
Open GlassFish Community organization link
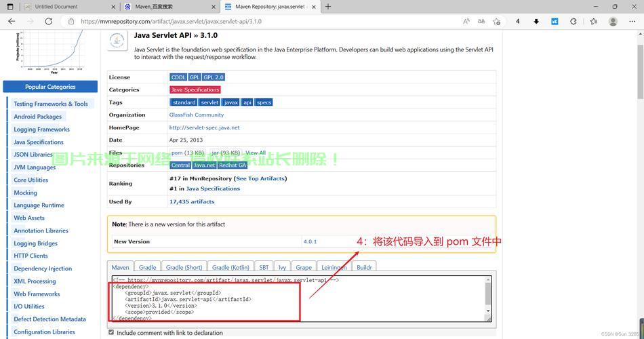tap(197, 115)
